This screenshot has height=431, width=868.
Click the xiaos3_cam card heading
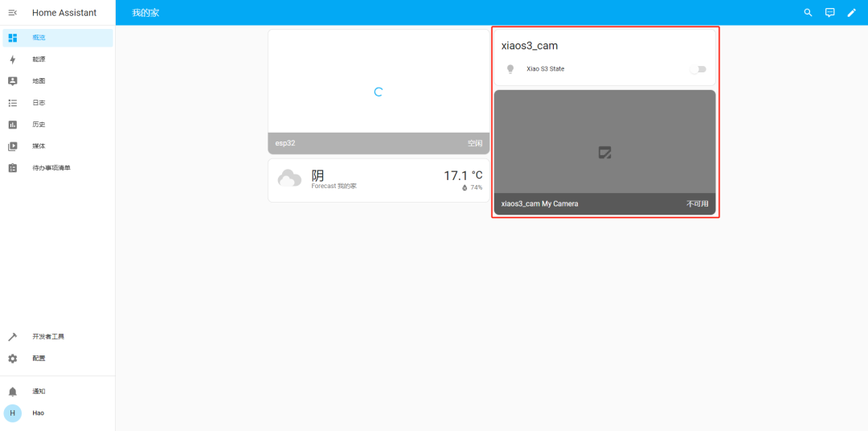pos(530,46)
